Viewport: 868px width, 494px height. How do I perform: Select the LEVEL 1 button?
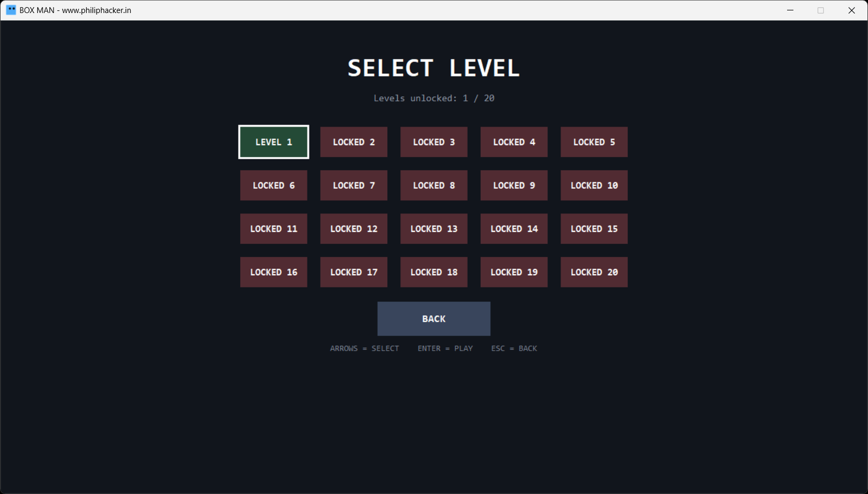[273, 142]
